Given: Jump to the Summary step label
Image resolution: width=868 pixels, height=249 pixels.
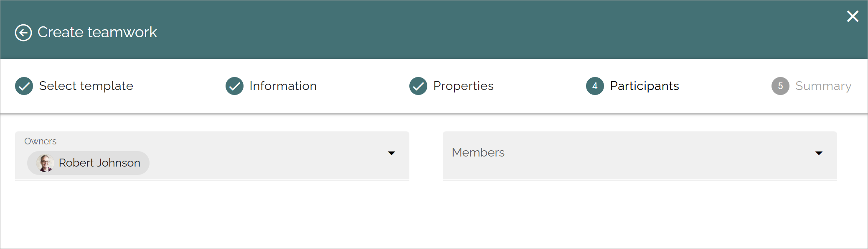Looking at the screenshot, I should (x=823, y=86).
